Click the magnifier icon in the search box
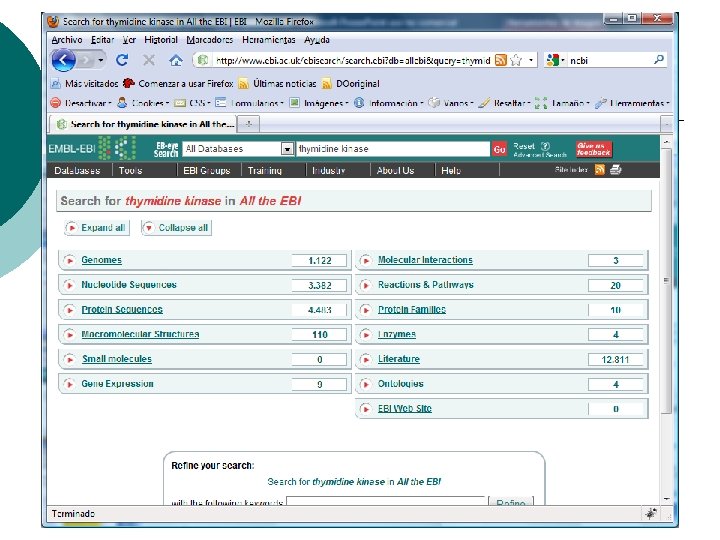 pyautogui.click(x=658, y=60)
